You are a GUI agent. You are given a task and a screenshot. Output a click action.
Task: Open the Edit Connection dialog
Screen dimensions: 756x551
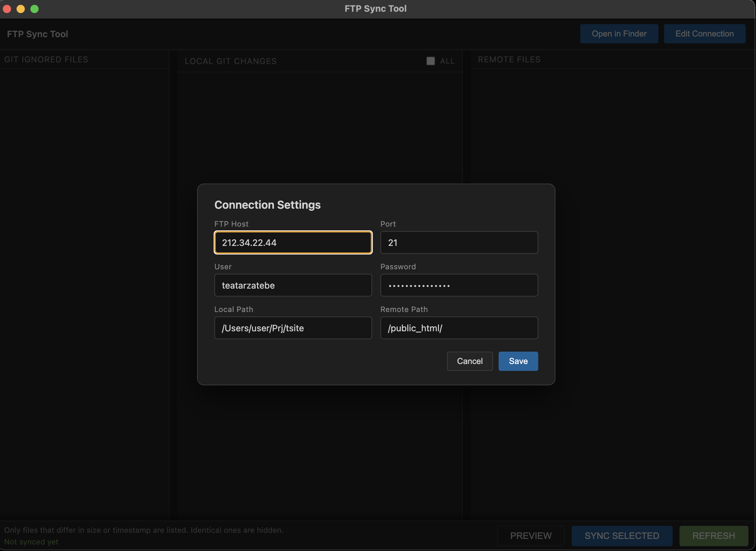point(705,34)
